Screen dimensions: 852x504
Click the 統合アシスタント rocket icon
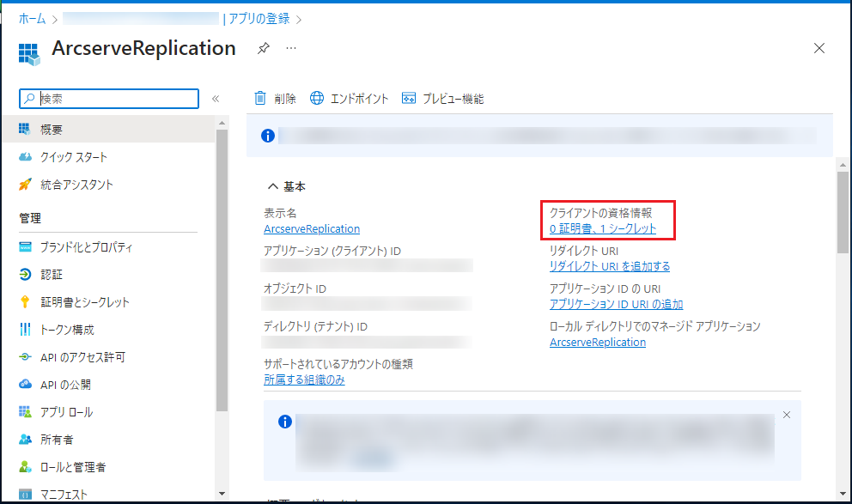25,185
